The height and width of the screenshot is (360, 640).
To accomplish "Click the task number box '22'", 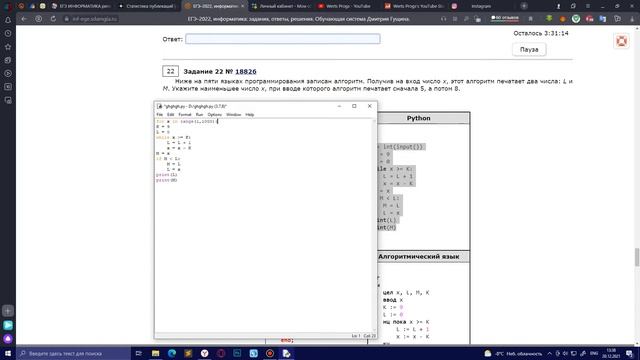I will coord(170,71).
